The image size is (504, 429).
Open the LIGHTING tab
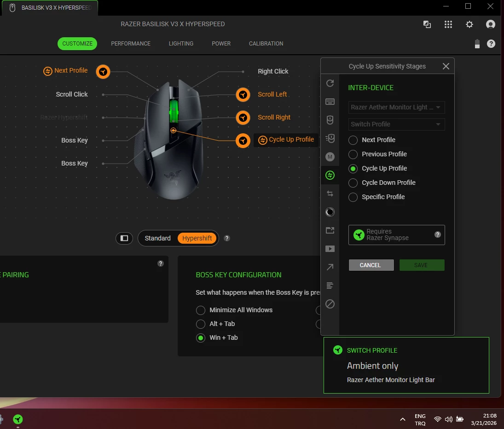click(x=181, y=44)
